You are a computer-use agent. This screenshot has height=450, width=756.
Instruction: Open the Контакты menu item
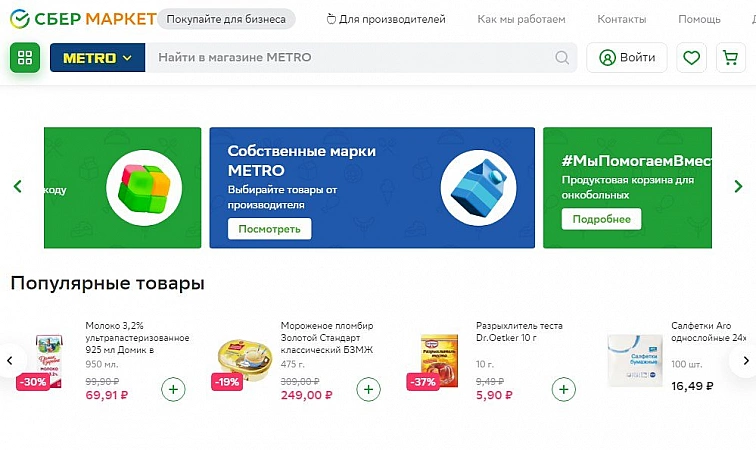[621, 19]
